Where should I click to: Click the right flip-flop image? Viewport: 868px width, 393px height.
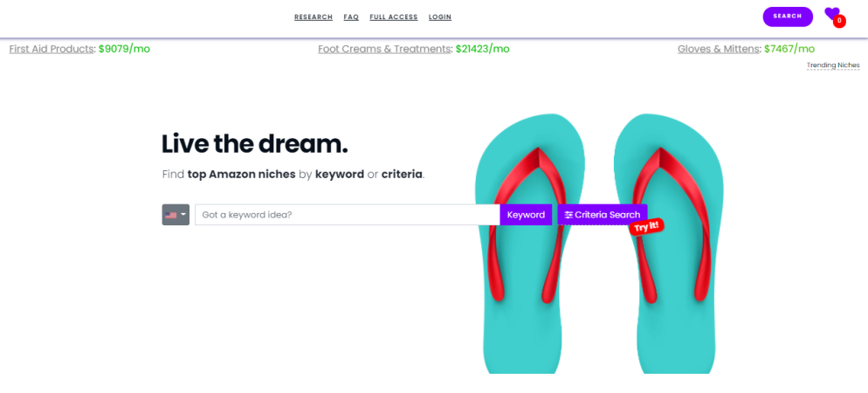point(669,244)
